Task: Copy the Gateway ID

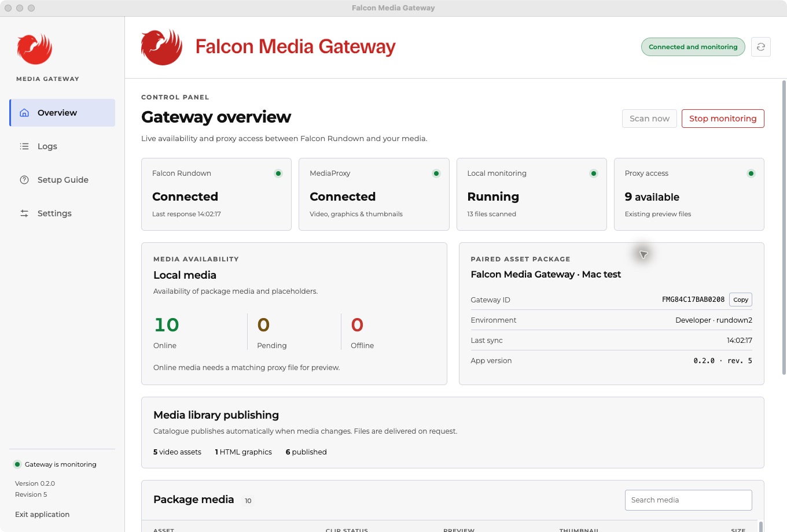Action: pos(741,300)
